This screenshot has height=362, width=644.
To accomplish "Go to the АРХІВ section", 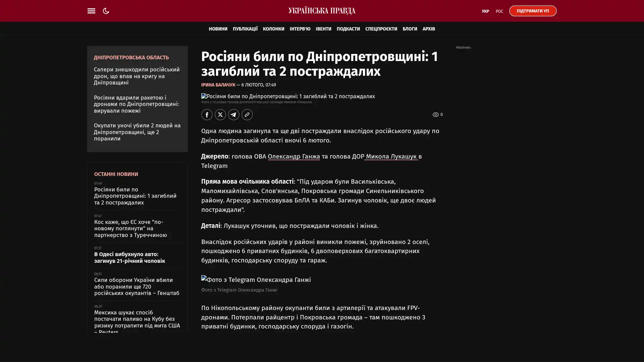I will click(x=428, y=29).
